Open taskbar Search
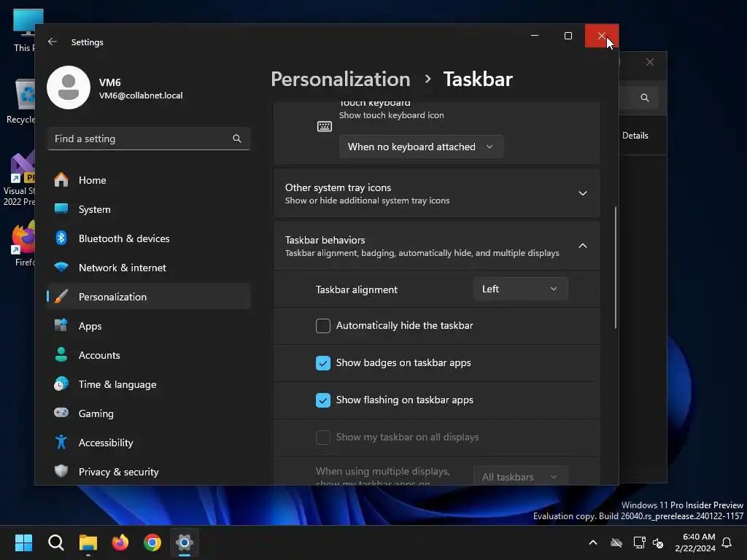Screen dimensions: 747x560 pyautogui.click(x=55, y=542)
